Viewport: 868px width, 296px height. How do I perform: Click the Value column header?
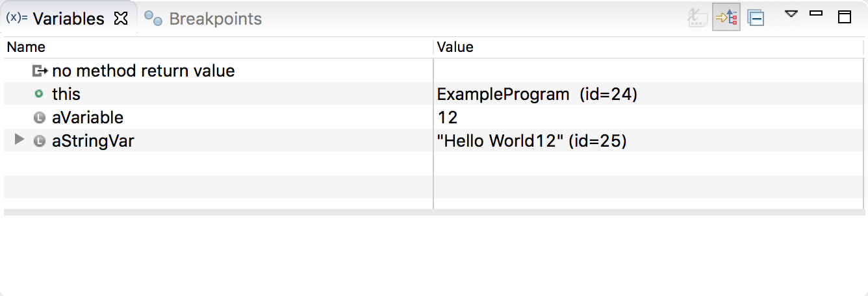point(455,47)
